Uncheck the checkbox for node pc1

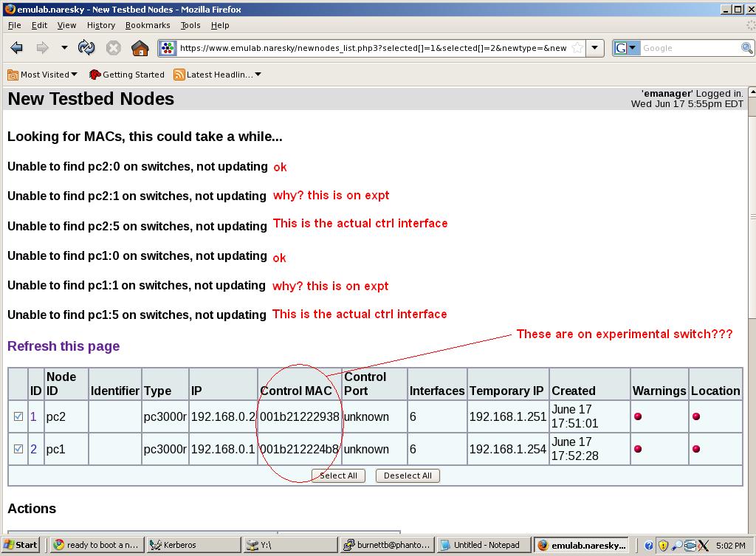(18, 449)
